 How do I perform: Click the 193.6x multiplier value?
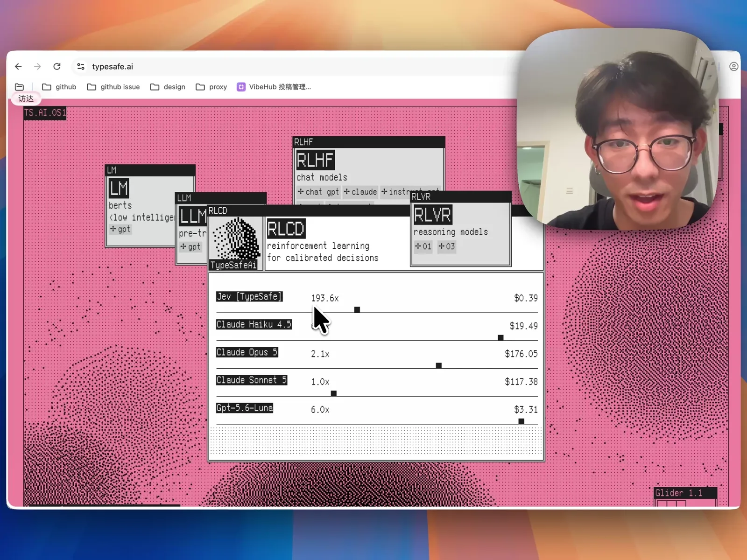[x=325, y=298]
